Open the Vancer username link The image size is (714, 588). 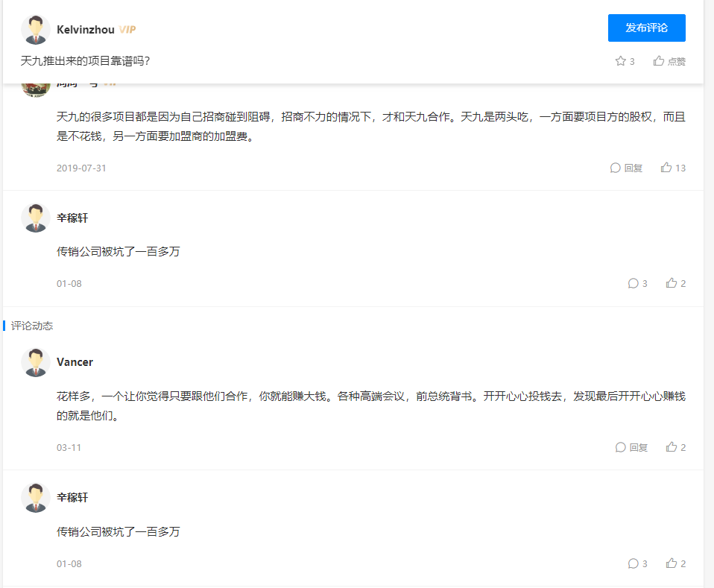(x=75, y=362)
